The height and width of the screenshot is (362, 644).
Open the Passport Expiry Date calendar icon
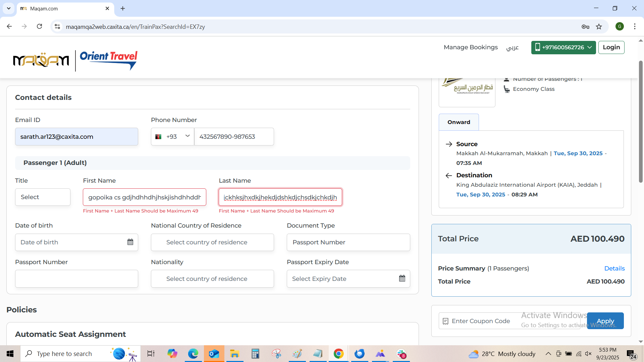(402, 278)
